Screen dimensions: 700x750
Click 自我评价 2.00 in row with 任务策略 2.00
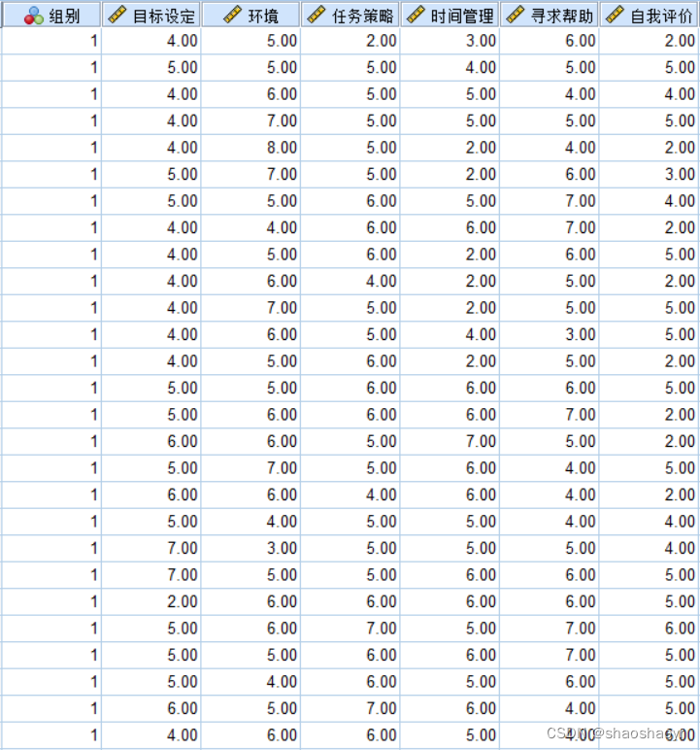click(649, 41)
